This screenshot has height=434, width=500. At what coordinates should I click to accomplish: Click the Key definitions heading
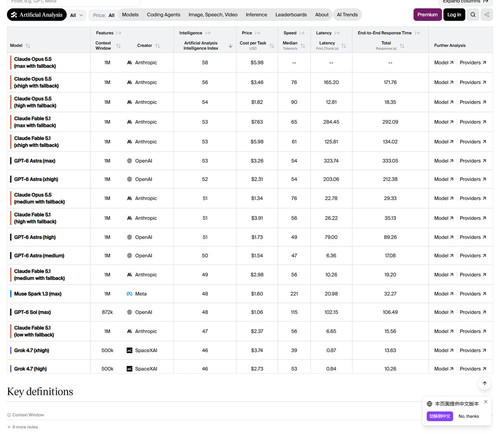coord(40,392)
